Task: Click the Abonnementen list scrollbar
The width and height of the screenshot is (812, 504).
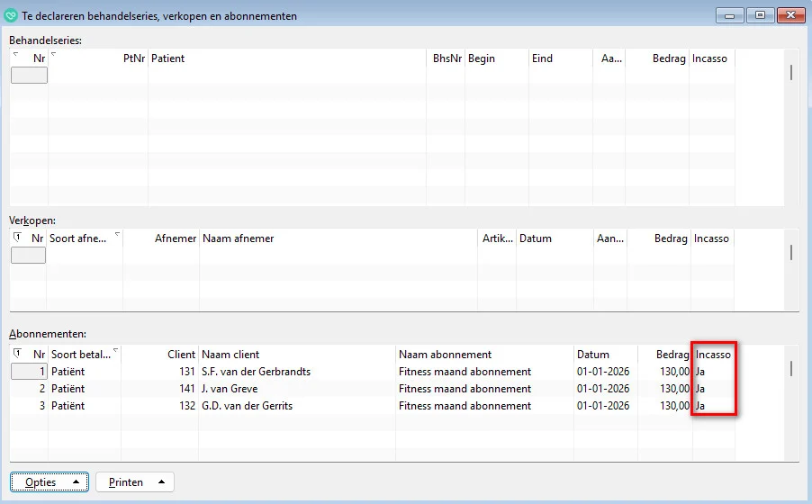Action: coord(791,368)
